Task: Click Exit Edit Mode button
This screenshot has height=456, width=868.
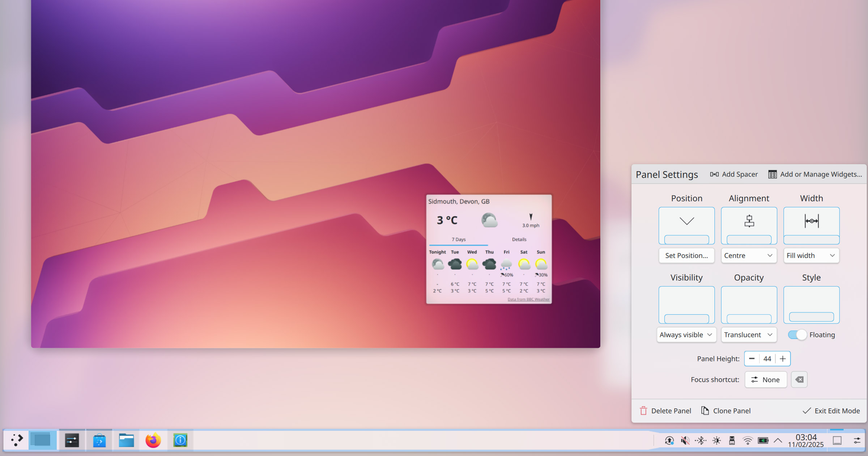Action: [x=831, y=411]
